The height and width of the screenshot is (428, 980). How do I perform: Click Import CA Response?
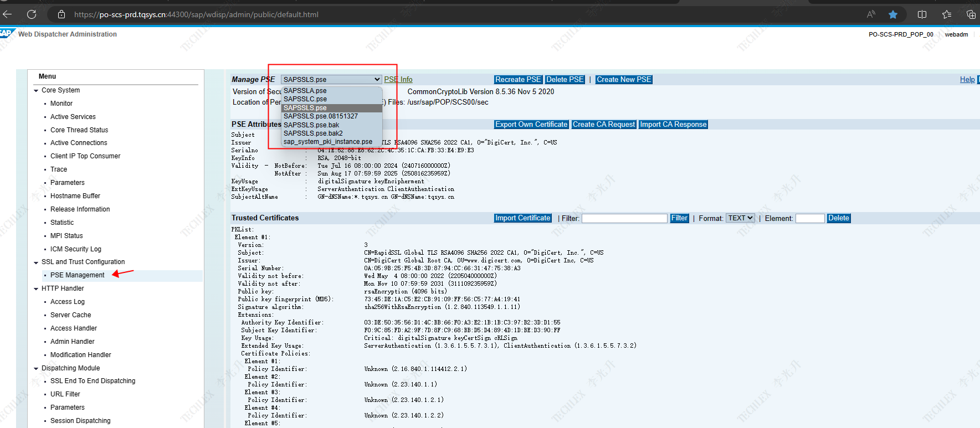pos(673,125)
